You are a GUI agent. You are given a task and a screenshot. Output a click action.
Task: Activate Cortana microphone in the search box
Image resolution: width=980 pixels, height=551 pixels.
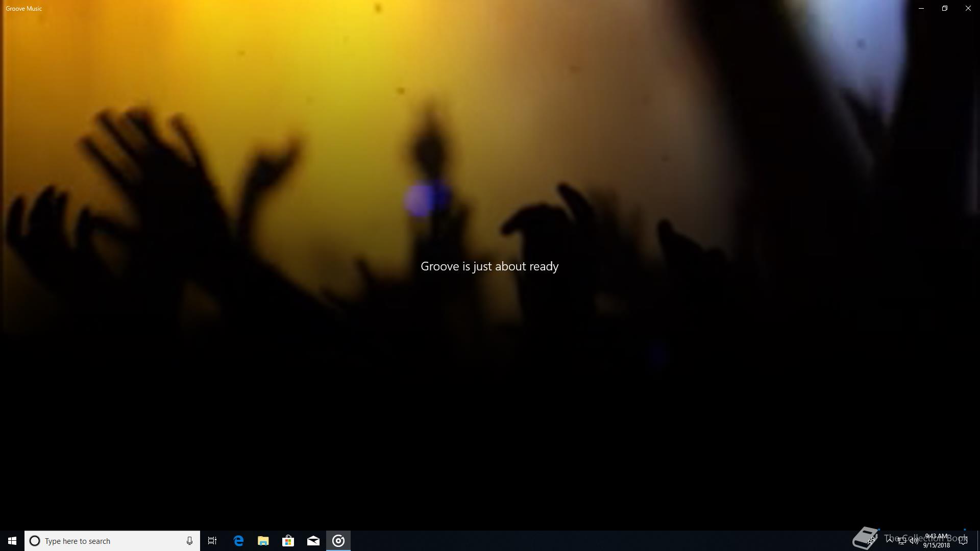(189, 541)
